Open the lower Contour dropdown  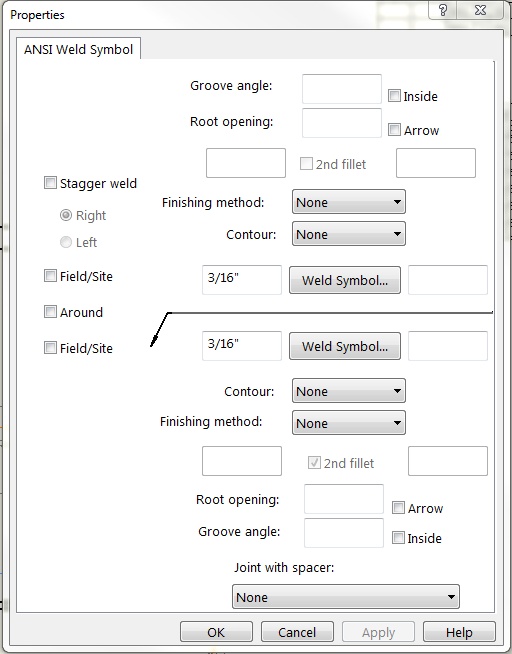coord(349,390)
